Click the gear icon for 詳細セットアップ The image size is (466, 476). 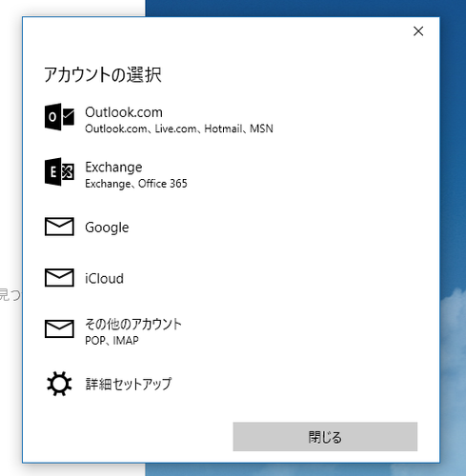[x=59, y=384]
